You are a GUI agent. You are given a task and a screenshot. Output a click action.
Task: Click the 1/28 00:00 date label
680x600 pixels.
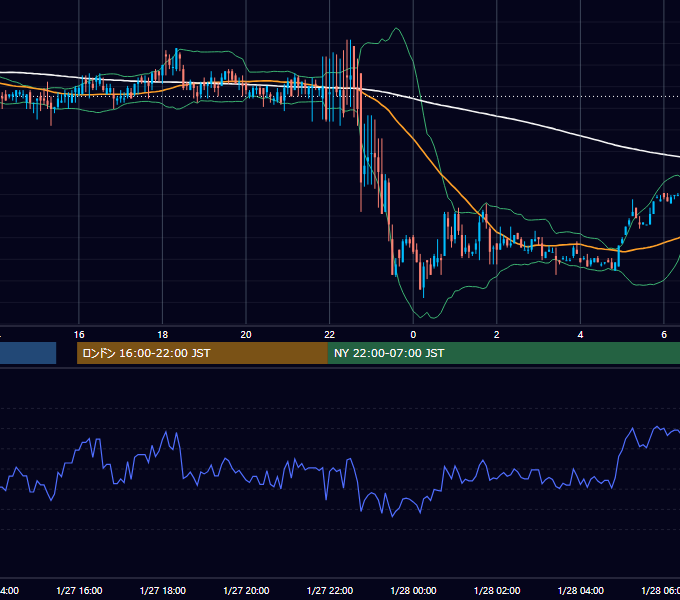click(x=413, y=590)
